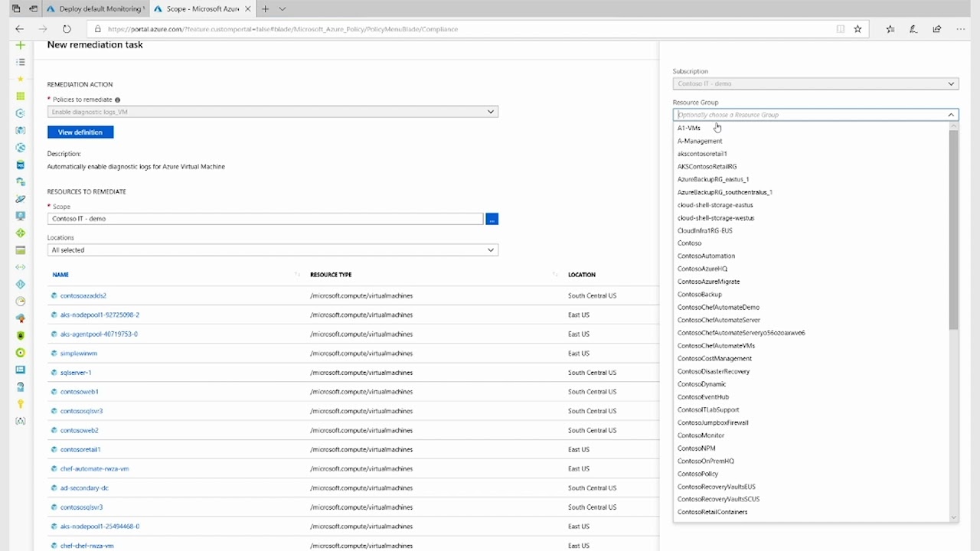Image resolution: width=980 pixels, height=551 pixels.
Task: Open the browser Settings and more ellipsis
Action: [960, 29]
